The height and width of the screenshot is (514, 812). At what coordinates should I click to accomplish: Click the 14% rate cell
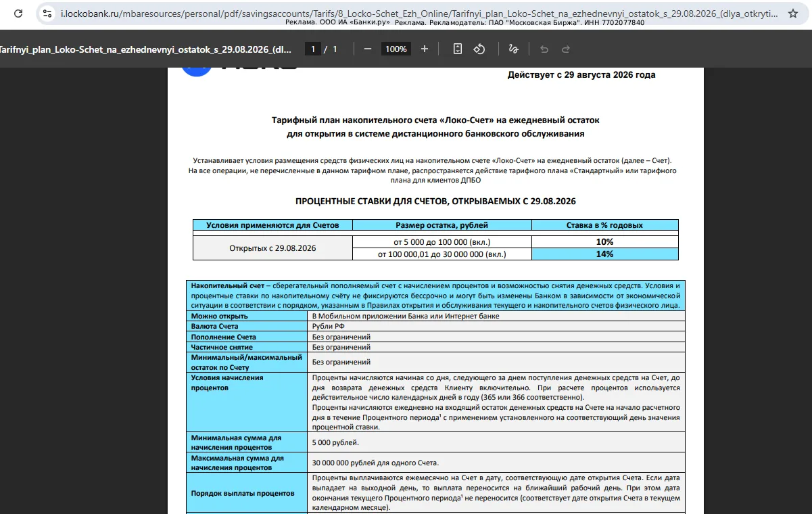(x=604, y=254)
